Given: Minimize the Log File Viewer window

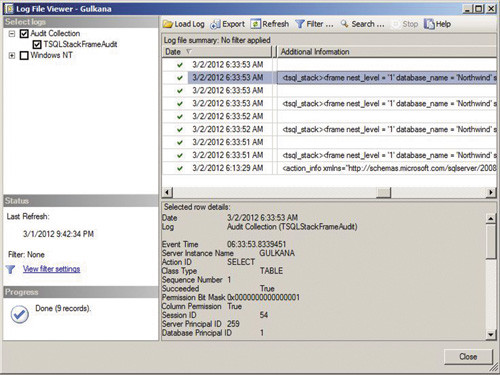Looking at the screenshot, I should 467,9.
